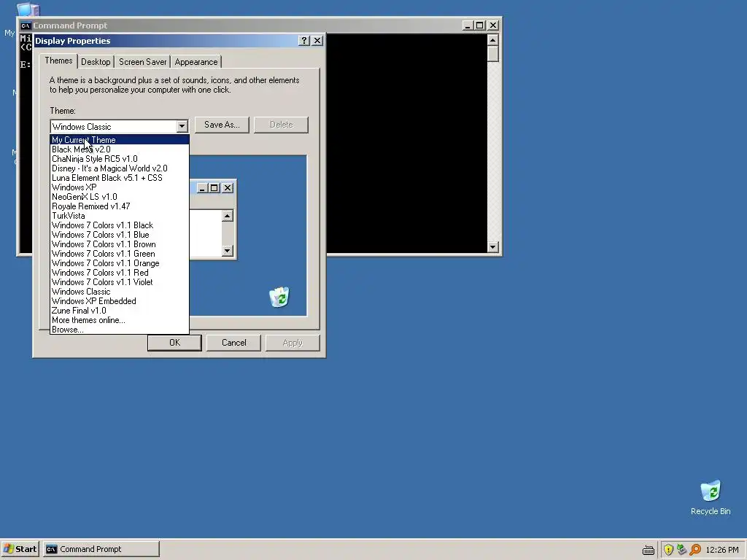
Task: Click the taskbar clock showing 12:26 PM
Action: (x=721, y=550)
